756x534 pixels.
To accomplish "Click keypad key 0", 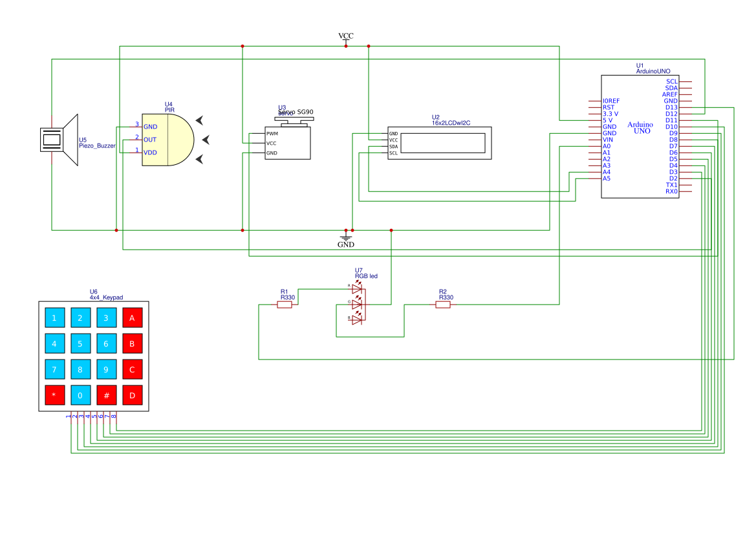I will (x=81, y=395).
